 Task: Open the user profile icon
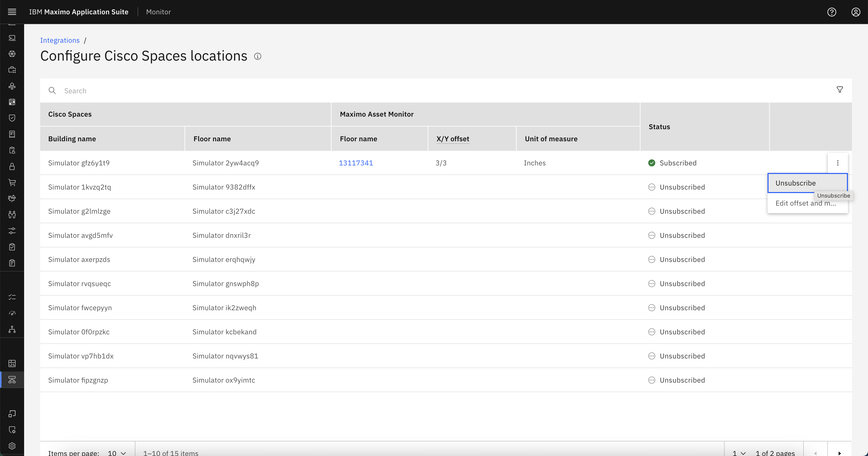tap(856, 12)
